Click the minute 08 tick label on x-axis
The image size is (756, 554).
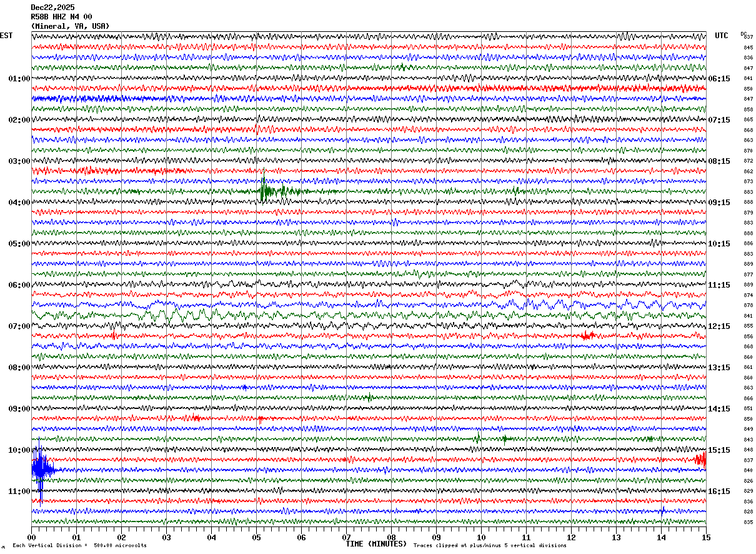[x=391, y=537]
